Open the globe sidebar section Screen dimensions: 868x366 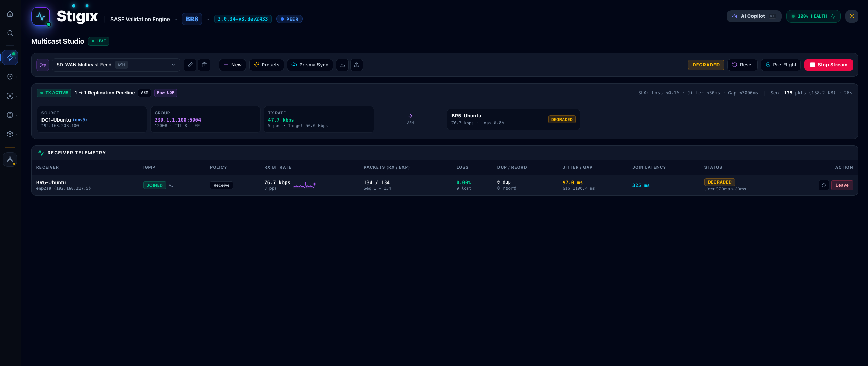click(x=10, y=115)
